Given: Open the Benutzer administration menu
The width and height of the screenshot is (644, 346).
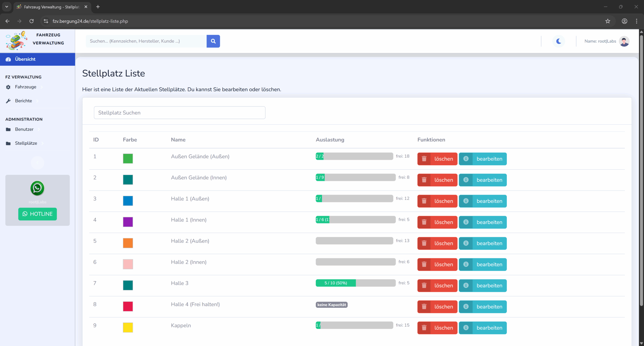Looking at the screenshot, I should click(x=24, y=129).
